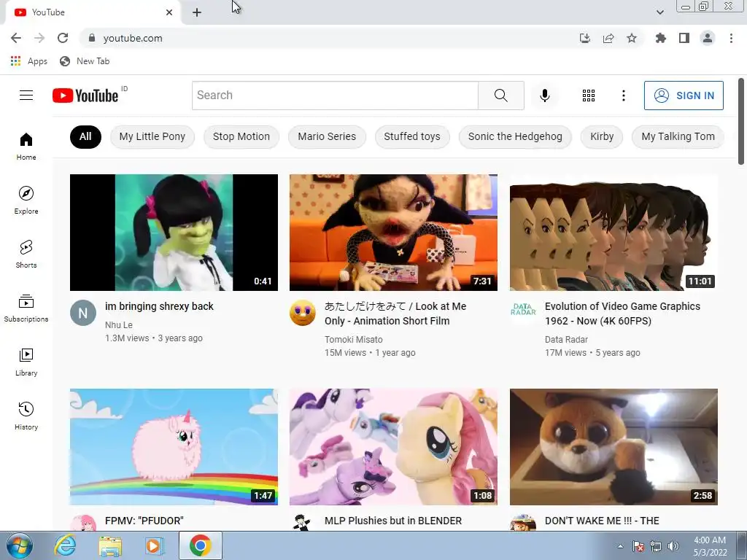Click the browser forward arrow
The image size is (747, 560).
pyautogui.click(x=39, y=38)
